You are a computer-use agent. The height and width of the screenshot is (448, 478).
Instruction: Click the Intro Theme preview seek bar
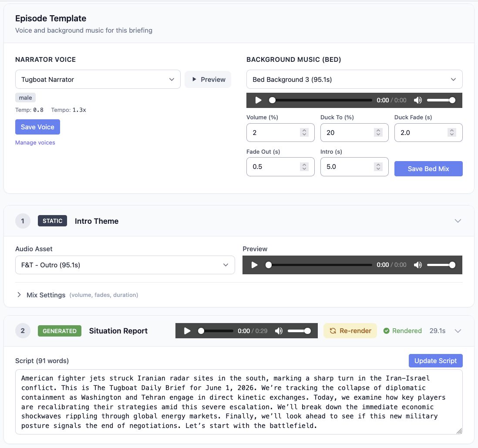tap(318, 265)
